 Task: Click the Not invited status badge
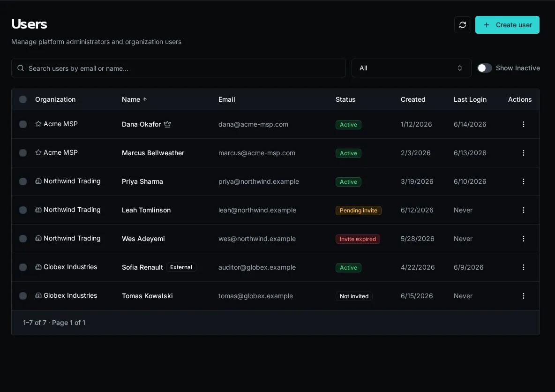[x=354, y=296]
